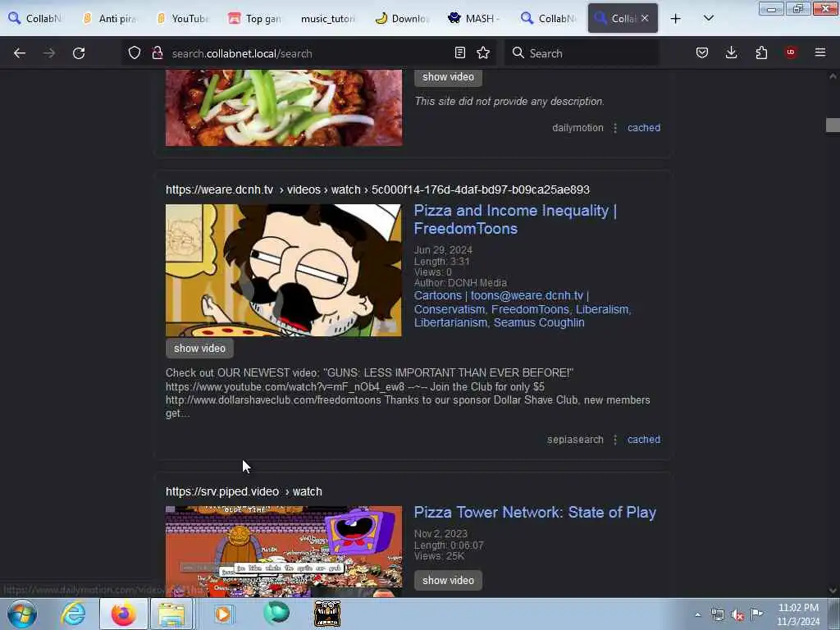Viewport: 840px width, 630px height.
Task: Click scrollbar down arrow
Action: [x=833, y=591]
